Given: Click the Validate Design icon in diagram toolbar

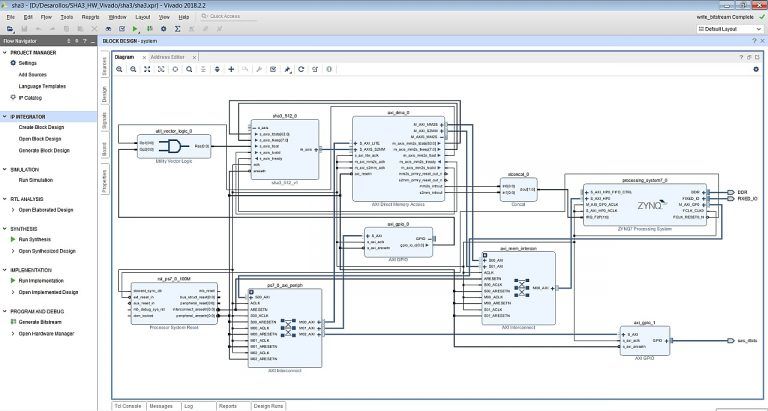Looking at the screenshot, I should pyautogui.click(x=273, y=70).
